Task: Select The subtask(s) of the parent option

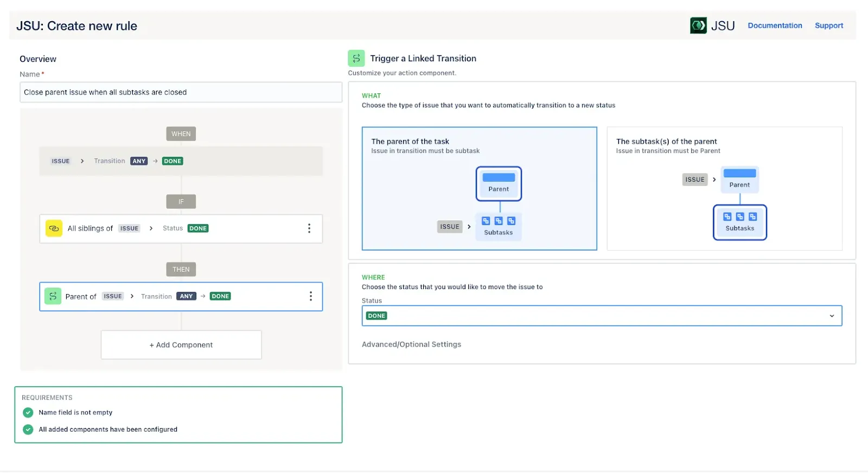Action: 725,188
